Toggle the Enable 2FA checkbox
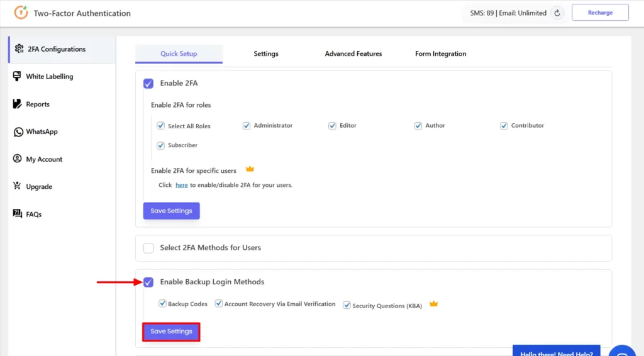This screenshot has height=356, width=644. coord(148,83)
